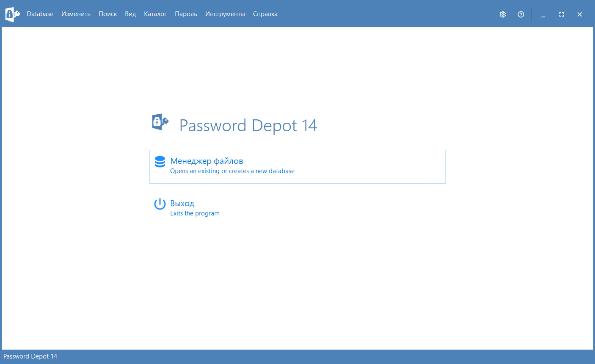Viewport: 595px width, 364px height.
Task: Open settings via the gear icon
Action: pos(503,14)
